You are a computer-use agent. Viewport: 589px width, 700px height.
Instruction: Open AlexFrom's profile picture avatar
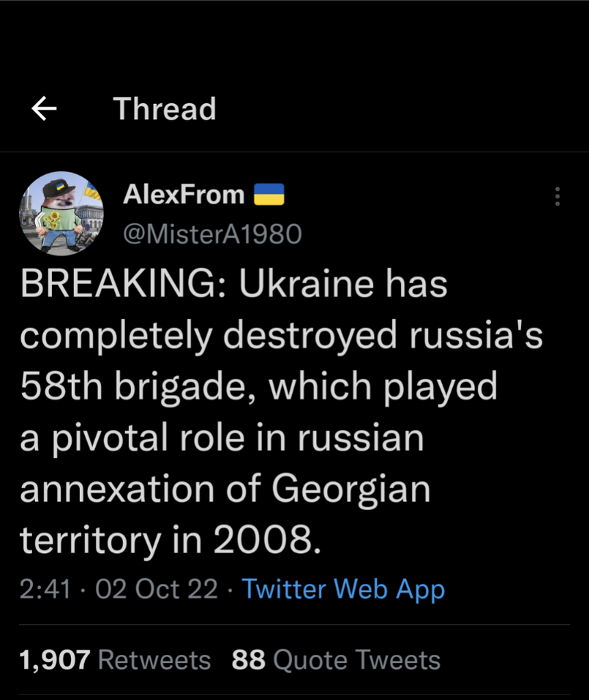pyautogui.click(x=61, y=213)
